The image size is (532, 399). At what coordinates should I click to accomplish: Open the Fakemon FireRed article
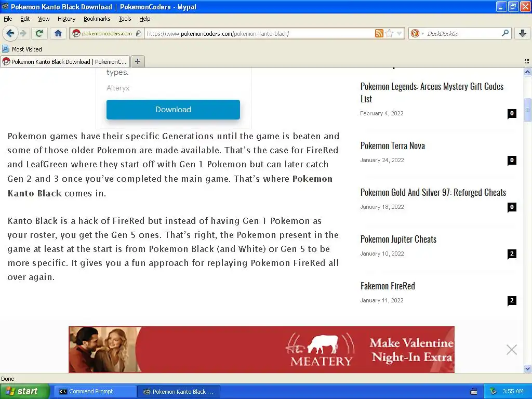pyautogui.click(x=388, y=286)
